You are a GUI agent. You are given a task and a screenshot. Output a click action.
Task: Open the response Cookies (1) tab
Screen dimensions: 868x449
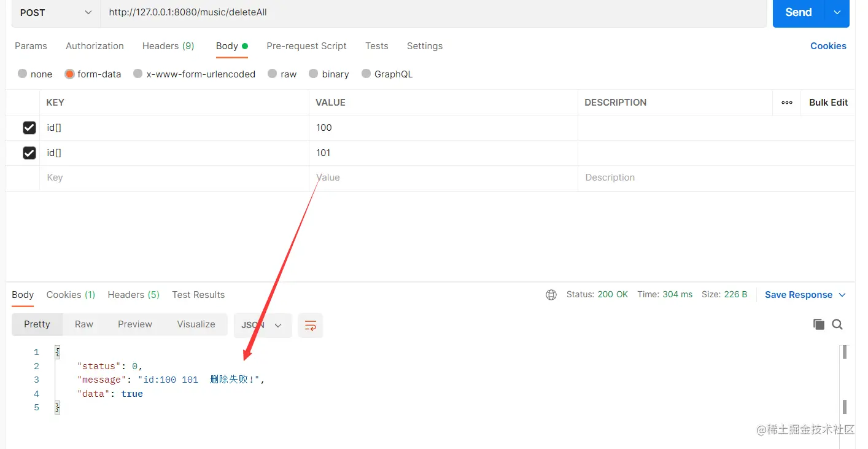(71, 295)
